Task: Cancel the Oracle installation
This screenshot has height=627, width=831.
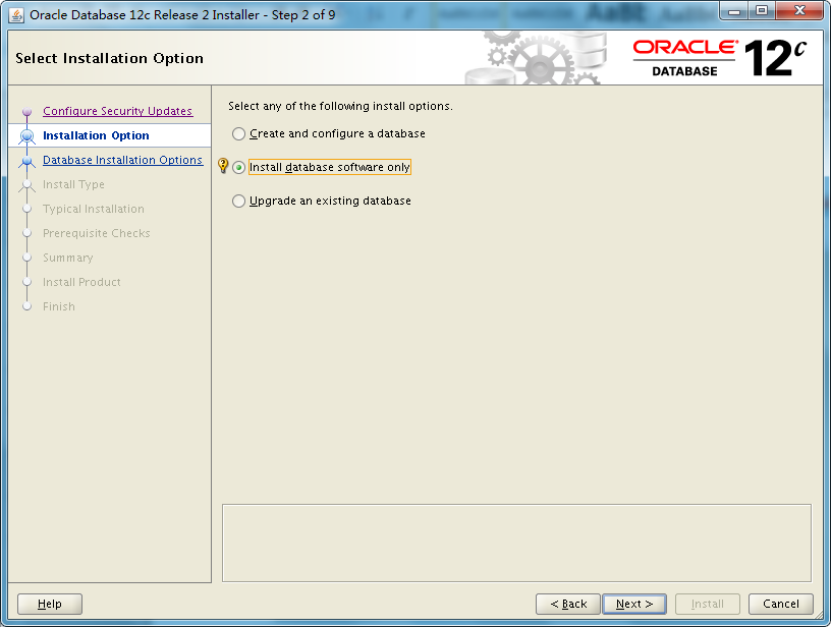Action: point(780,604)
